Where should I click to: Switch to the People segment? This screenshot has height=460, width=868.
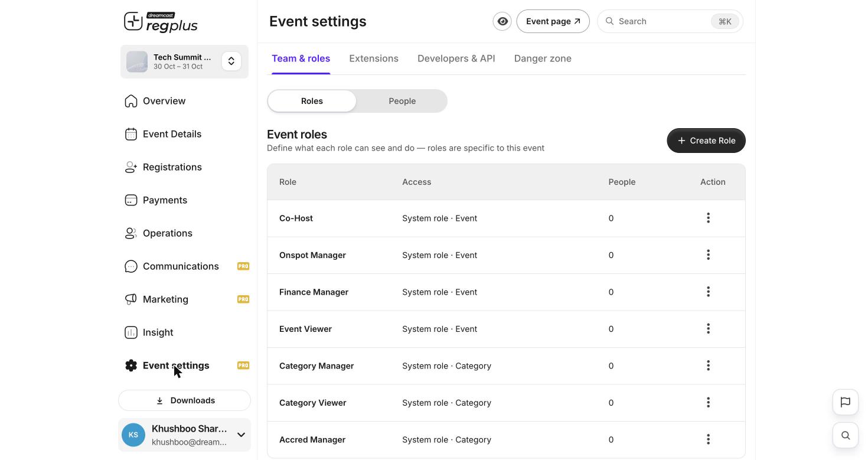click(x=402, y=101)
